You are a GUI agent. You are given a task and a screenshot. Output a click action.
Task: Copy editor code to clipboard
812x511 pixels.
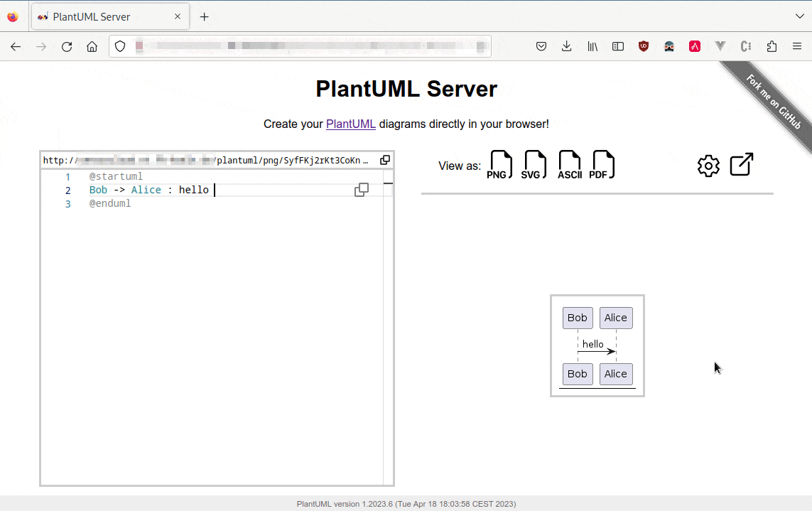tap(362, 190)
